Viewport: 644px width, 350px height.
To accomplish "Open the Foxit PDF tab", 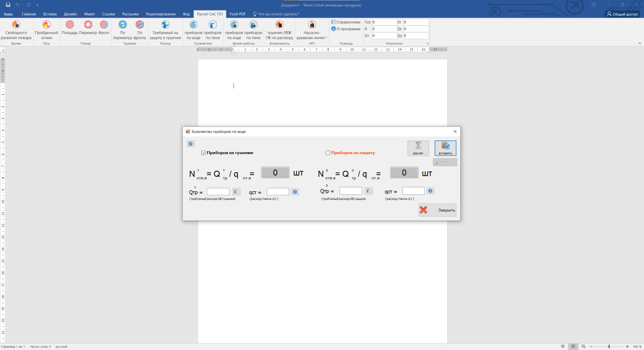I will (237, 14).
